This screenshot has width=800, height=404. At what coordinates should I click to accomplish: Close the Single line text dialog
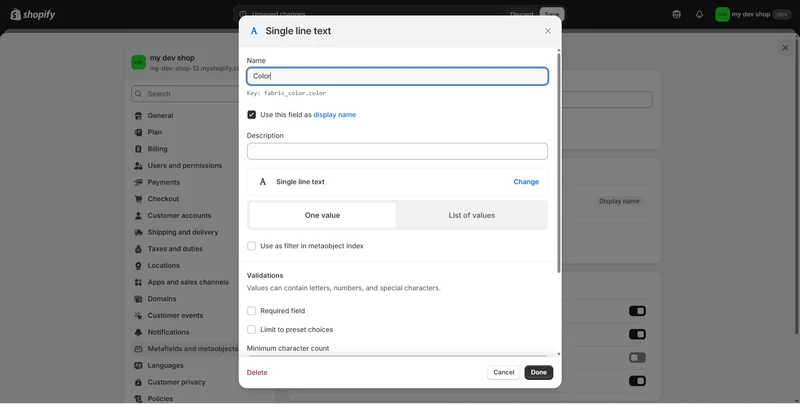[547, 31]
